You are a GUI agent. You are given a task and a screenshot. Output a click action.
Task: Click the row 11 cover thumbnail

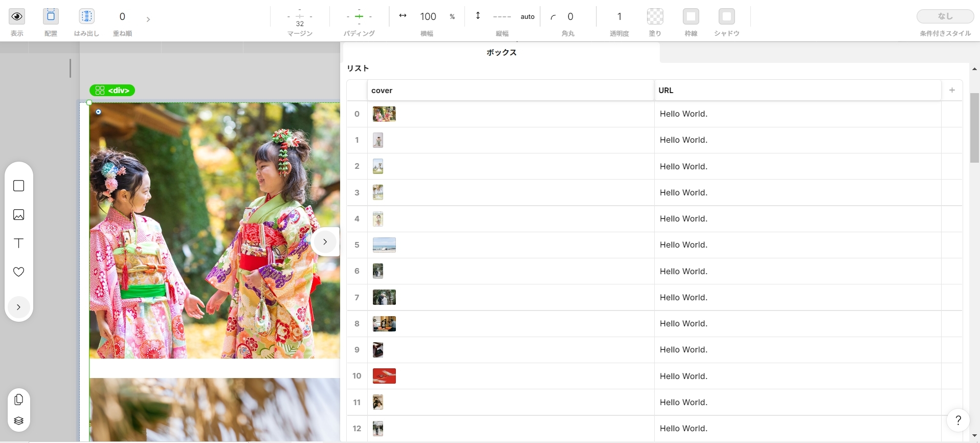(x=378, y=402)
